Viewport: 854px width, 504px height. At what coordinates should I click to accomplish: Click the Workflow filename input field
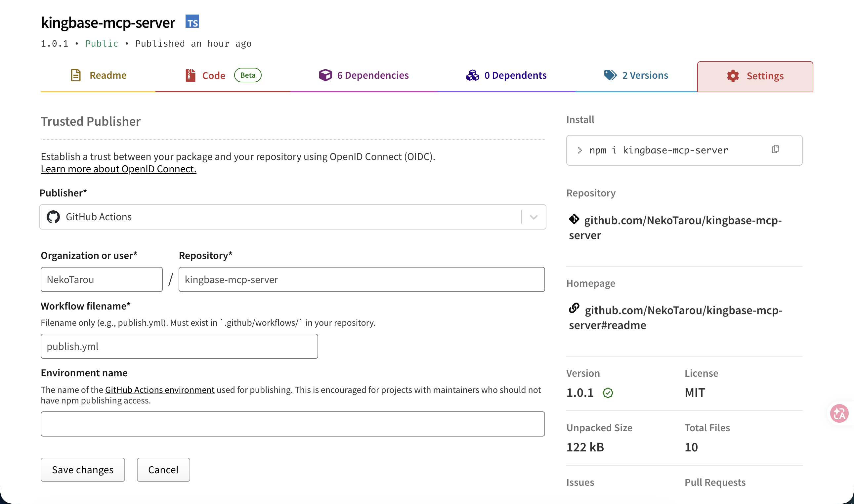[x=179, y=346]
